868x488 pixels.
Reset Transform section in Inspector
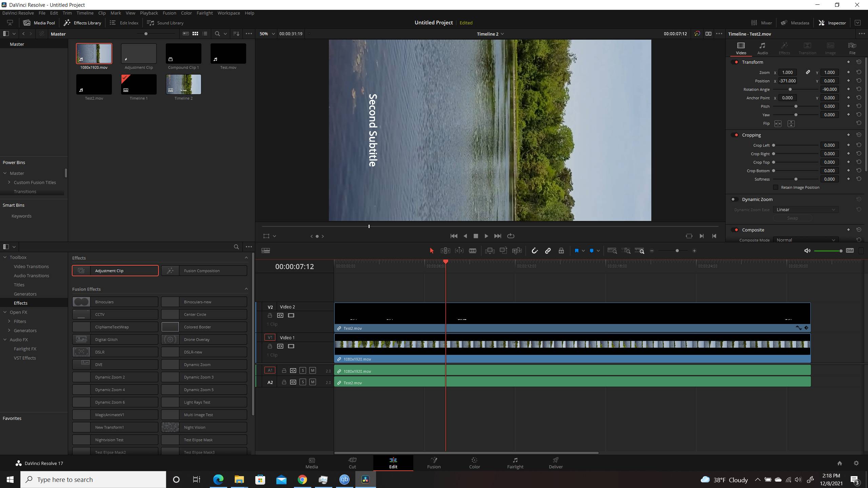[x=859, y=62]
